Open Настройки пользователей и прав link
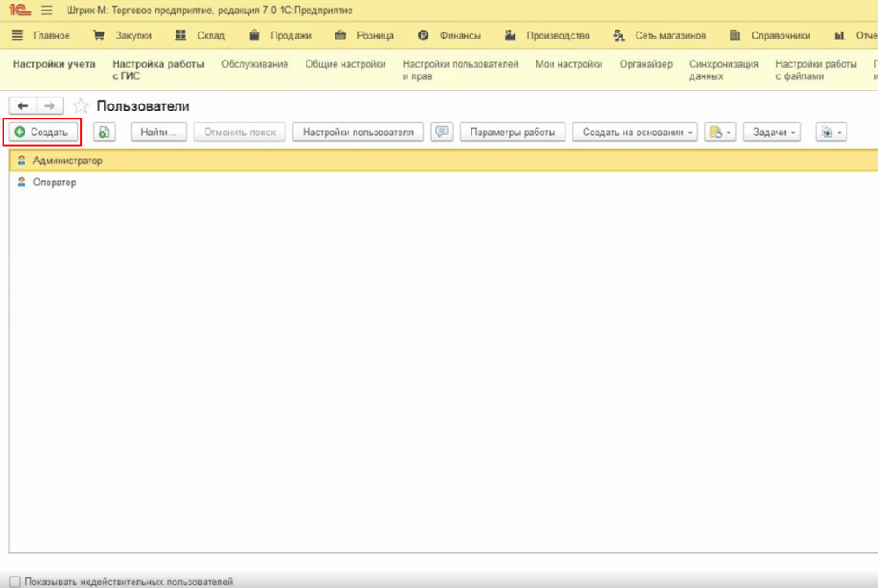The height and width of the screenshot is (588, 878). (x=460, y=70)
